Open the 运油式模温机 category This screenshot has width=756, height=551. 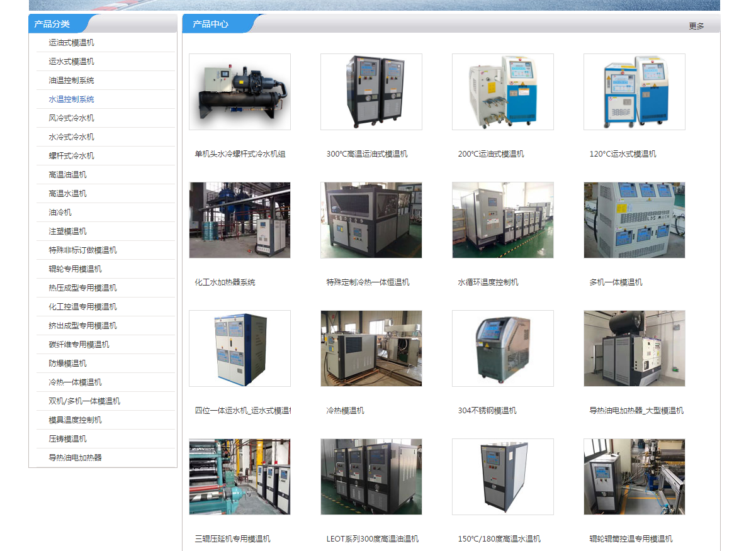click(x=72, y=43)
